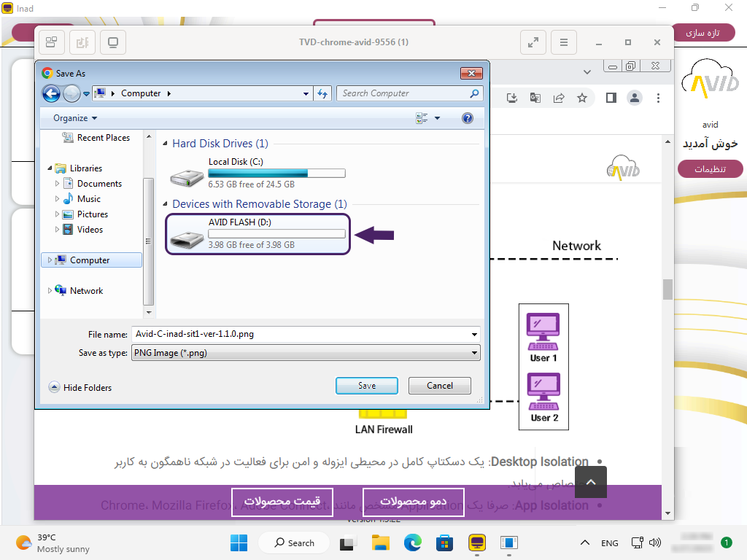Click the دمو محصولات button
This screenshot has width=747, height=560.
[x=413, y=502]
